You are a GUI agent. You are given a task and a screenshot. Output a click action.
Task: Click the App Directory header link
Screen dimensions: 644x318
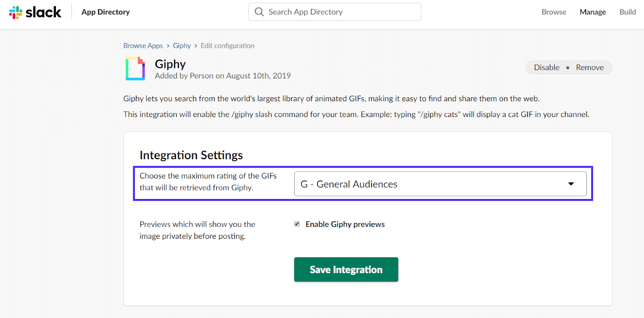pos(105,12)
